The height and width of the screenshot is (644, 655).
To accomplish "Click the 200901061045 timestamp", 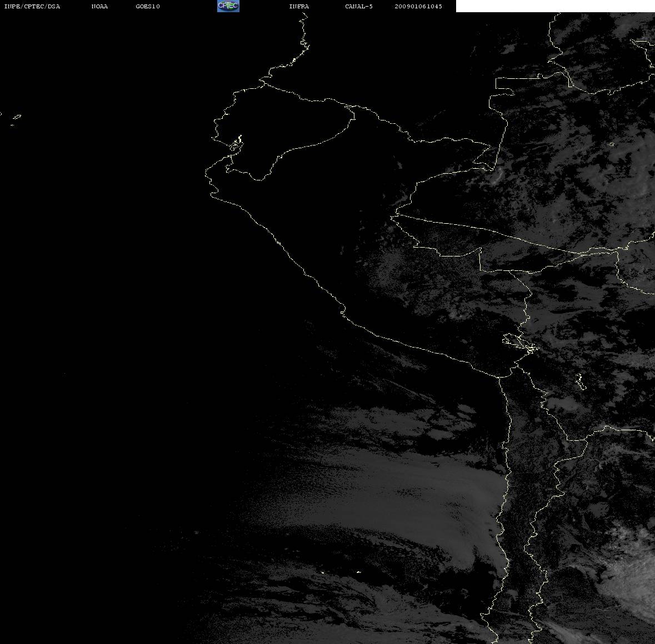I will tap(418, 6).
